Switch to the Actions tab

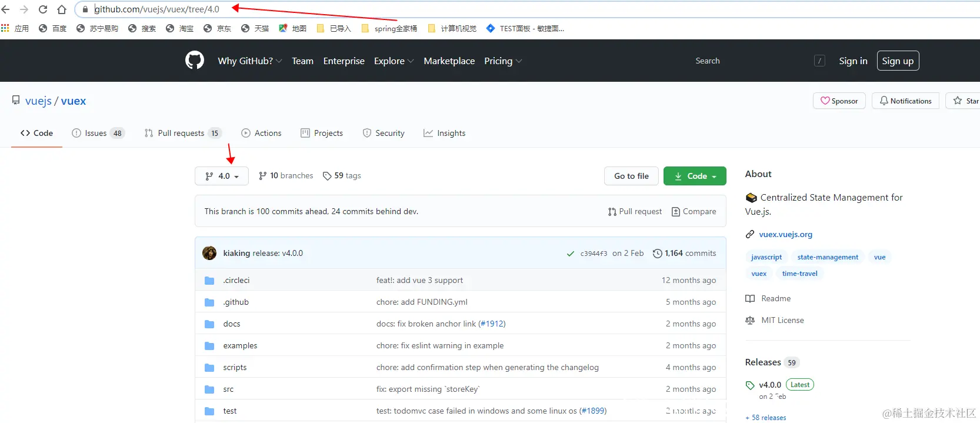tap(261, 134)
